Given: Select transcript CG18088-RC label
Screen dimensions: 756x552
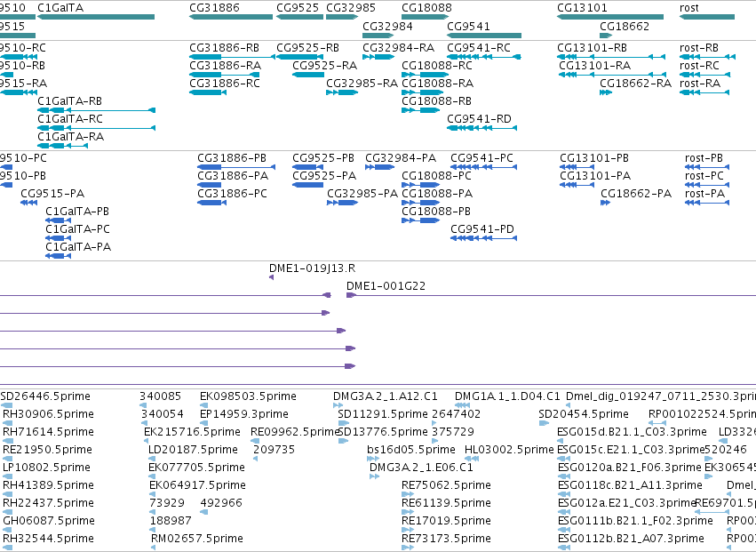Looking at the screenshot, I should pos(437,66).
